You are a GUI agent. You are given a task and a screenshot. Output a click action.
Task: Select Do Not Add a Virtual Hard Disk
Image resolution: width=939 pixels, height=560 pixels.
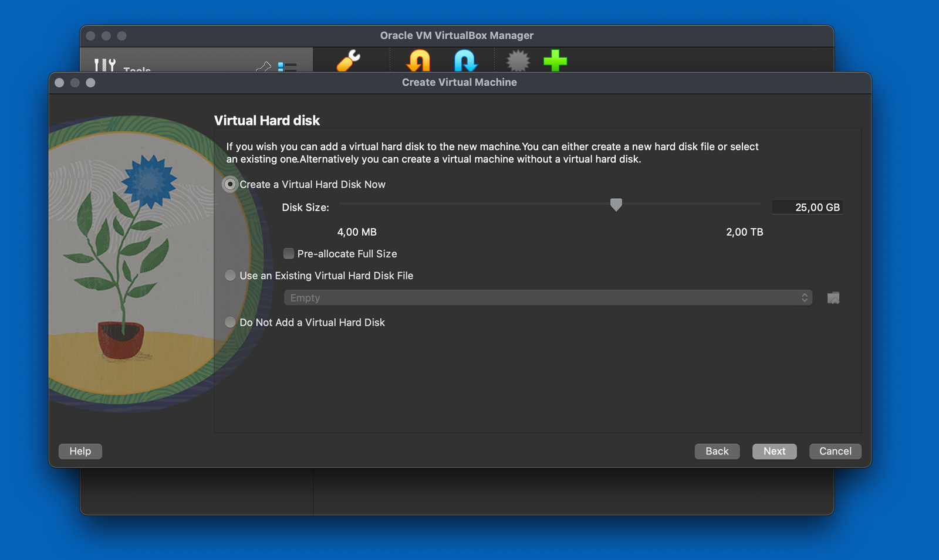230,323
